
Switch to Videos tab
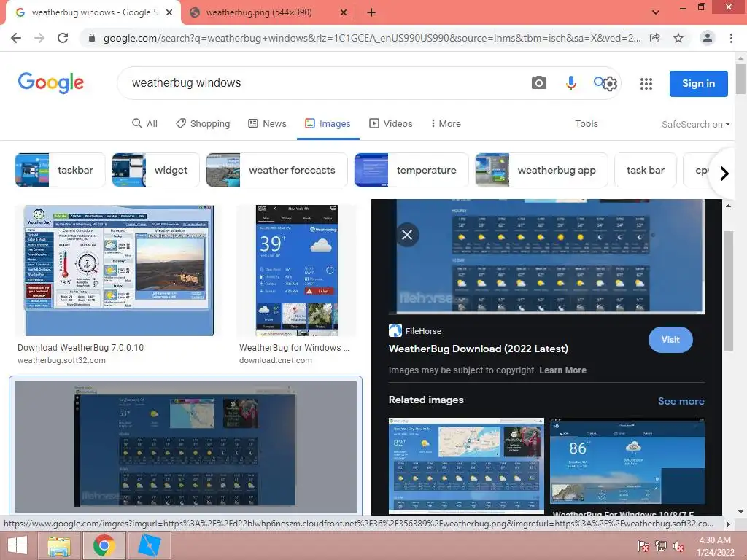coord(391,123)
